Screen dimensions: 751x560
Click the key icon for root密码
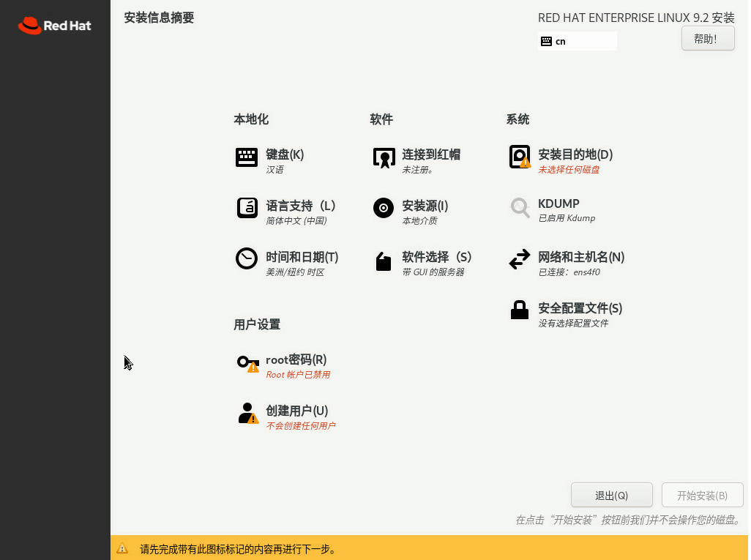(247, 362)
